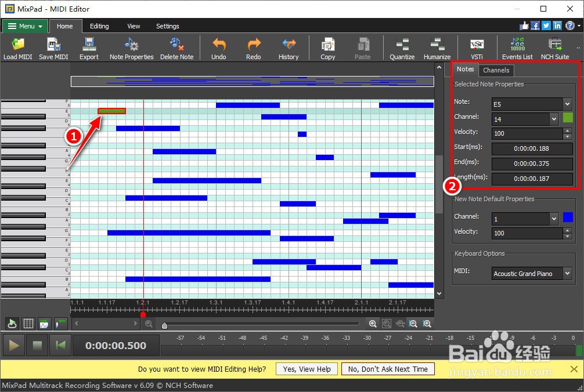Toggle the grid lines button
This screenshot has width=584, height=392.
click(x=28, y=324)
